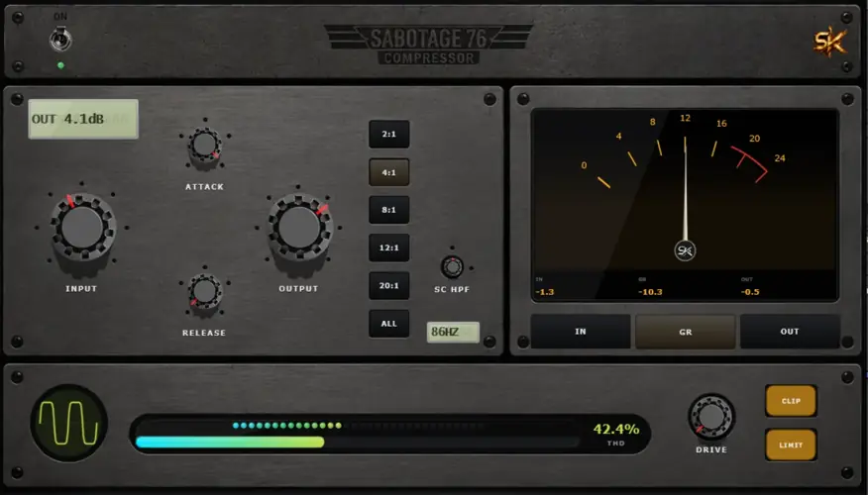This screenshot has height=495, width=868.
Task: Toggle the ON power switch
Action: tap(60, 40)
